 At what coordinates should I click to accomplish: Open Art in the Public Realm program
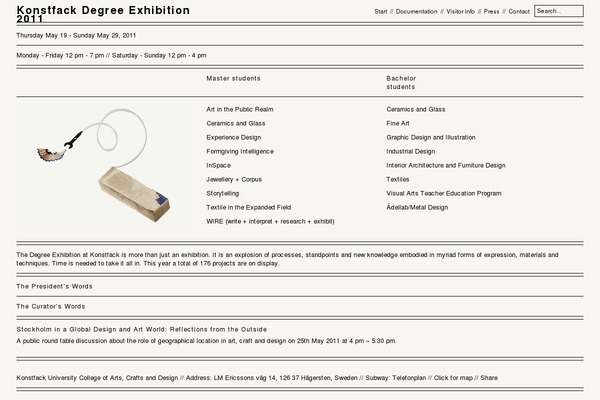tap(240, 109)
